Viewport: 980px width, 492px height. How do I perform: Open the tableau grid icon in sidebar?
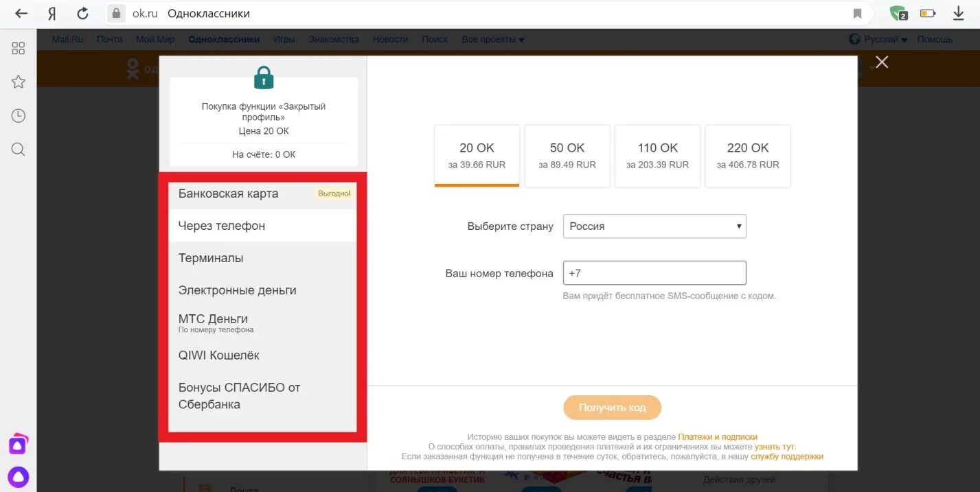pos(19,48)
